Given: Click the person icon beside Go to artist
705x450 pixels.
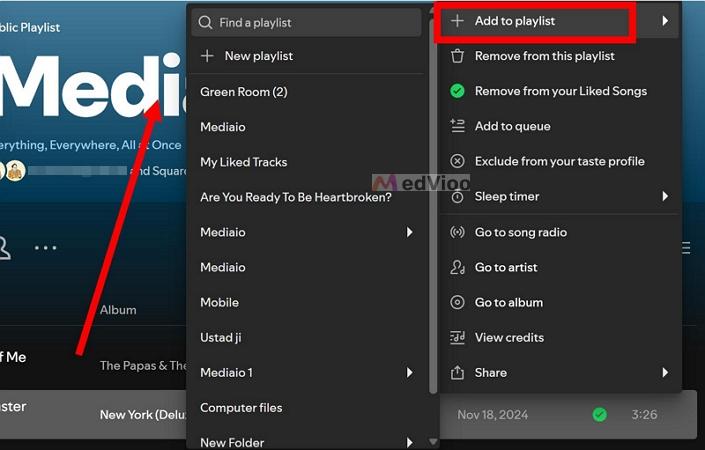Looking at the screenshot, I should coord(457,267).
